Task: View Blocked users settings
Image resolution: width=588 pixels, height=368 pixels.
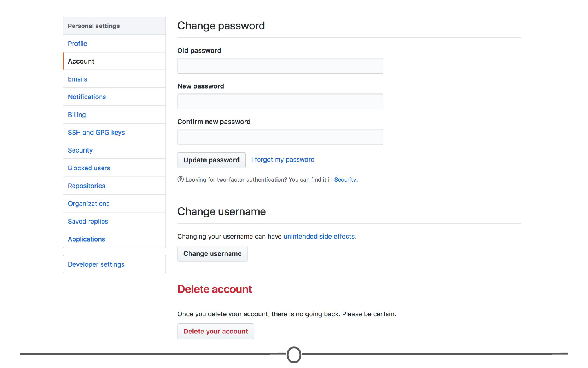Action: tap(89, 168)
